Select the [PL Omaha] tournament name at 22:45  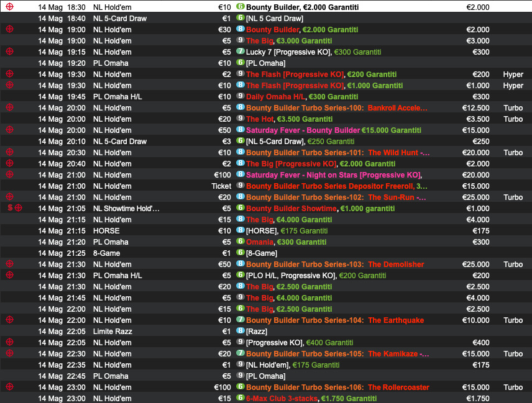265,376
